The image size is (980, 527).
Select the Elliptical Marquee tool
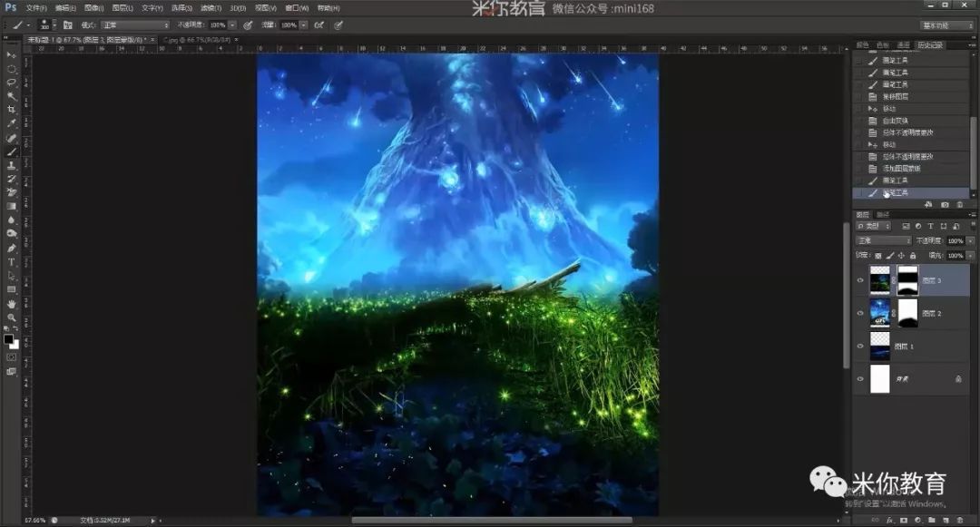11,69
